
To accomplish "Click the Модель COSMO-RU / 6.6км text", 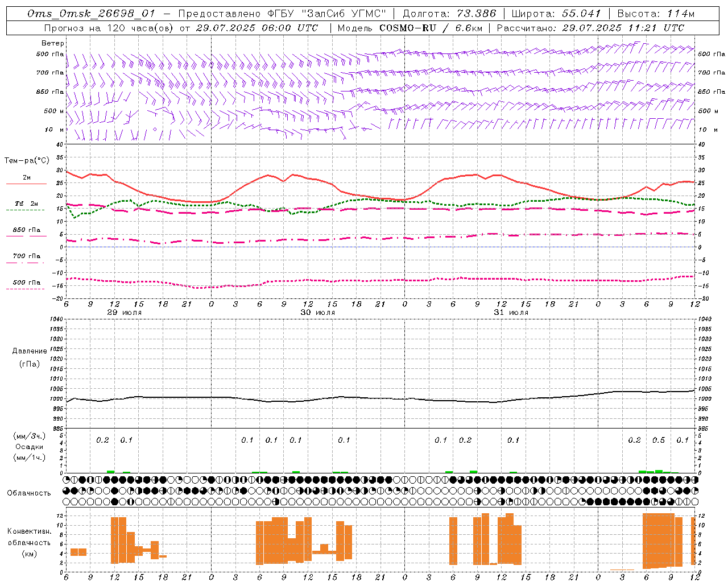I will pyautogui.click(x=410, y=27).
